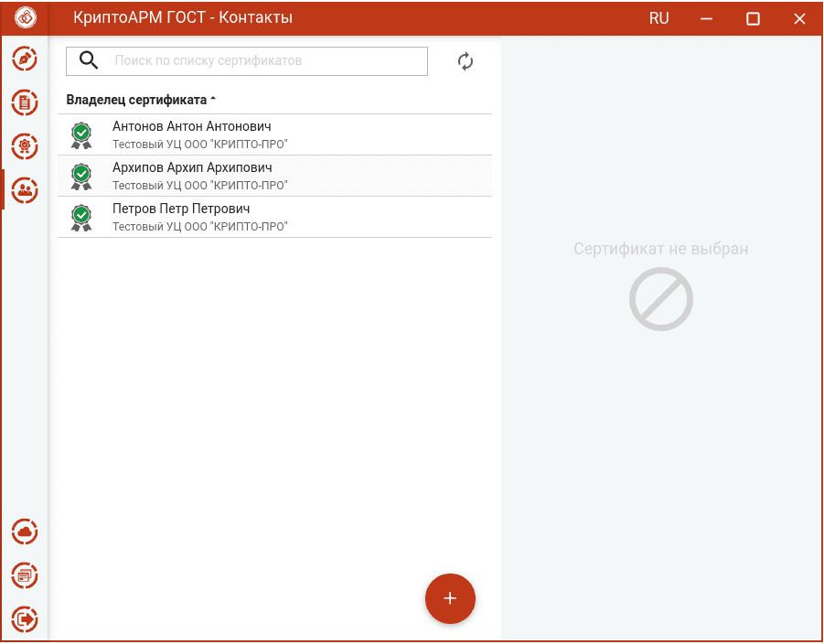Minimize the КриптоАРМ ГОСТ window

[x=706, y=19]
